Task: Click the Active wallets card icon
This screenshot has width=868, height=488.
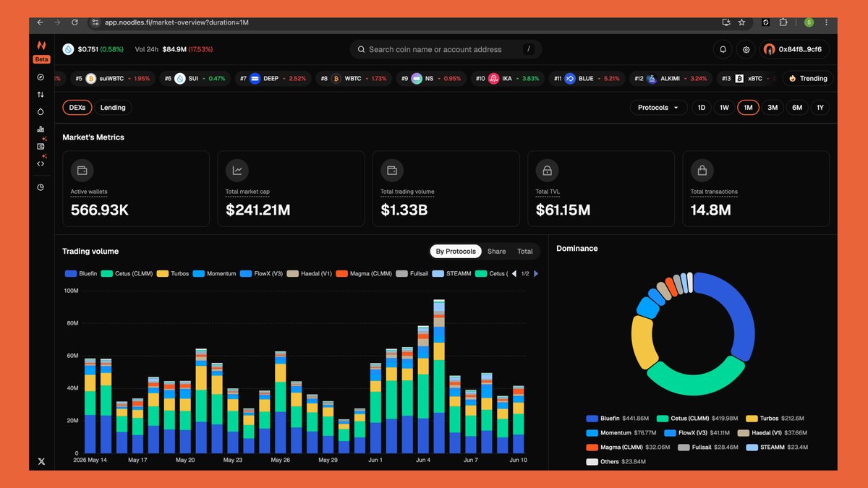Action: 82,171
